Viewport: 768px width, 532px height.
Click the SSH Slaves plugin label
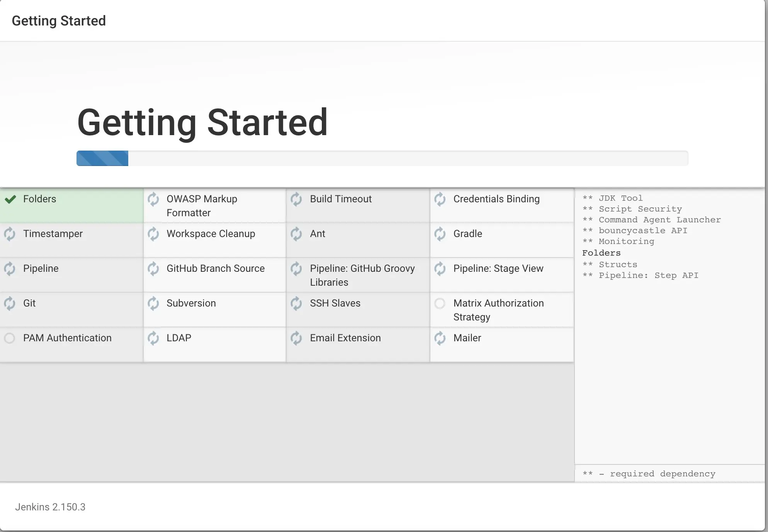[x=335, y=303]
